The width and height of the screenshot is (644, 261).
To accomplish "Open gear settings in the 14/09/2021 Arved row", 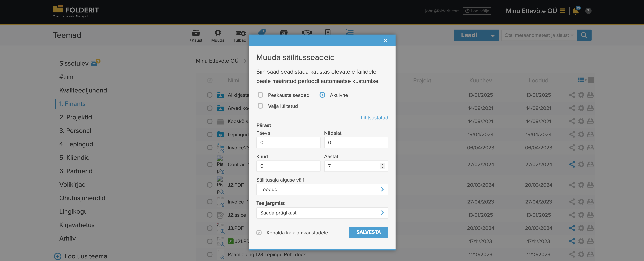I will pos(581,108).
